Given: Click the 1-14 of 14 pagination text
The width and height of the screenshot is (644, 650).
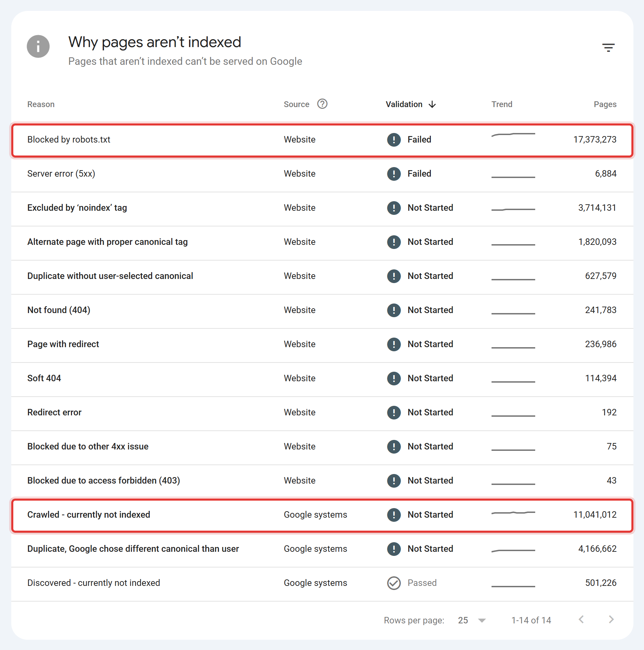Looking at the screenshot, I should pos(531,620).
